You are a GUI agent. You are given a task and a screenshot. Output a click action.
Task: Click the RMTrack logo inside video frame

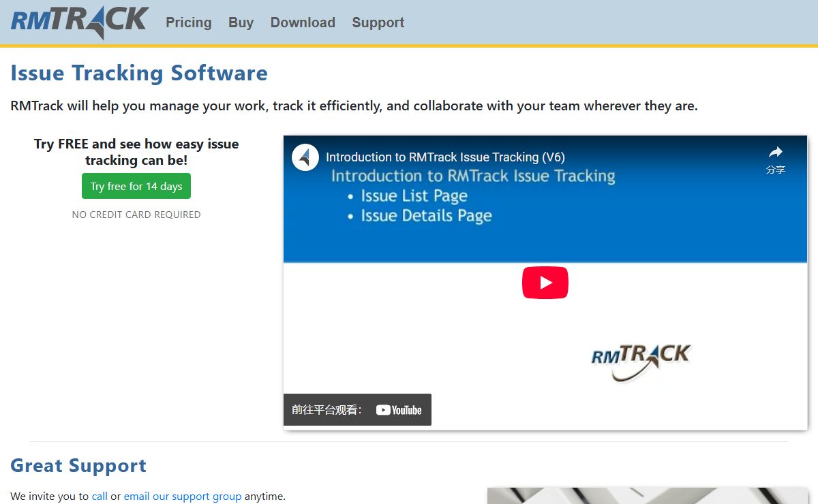pos(641,362)
